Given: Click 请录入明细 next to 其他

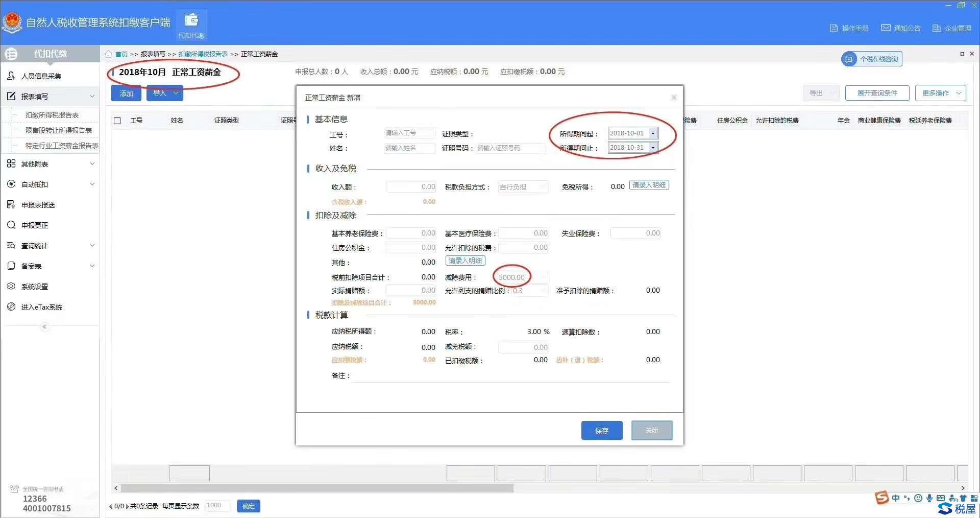Looking at the screenshot, I should click(x=465, y=261).
